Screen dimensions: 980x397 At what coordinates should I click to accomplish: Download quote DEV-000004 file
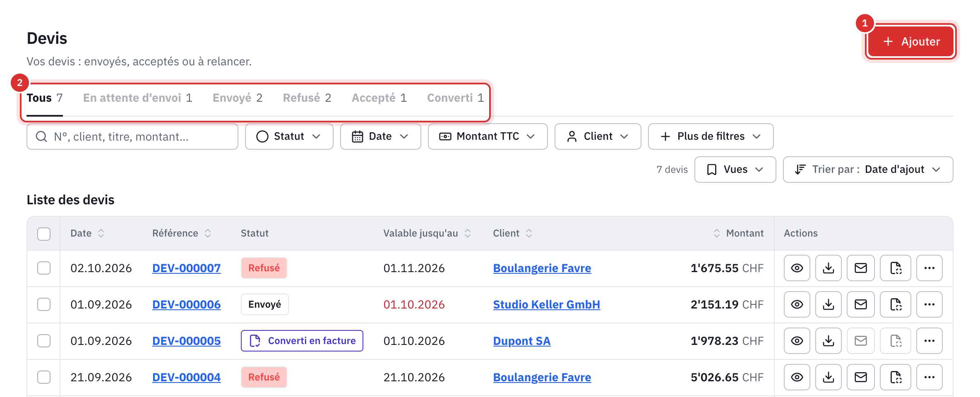828,377
